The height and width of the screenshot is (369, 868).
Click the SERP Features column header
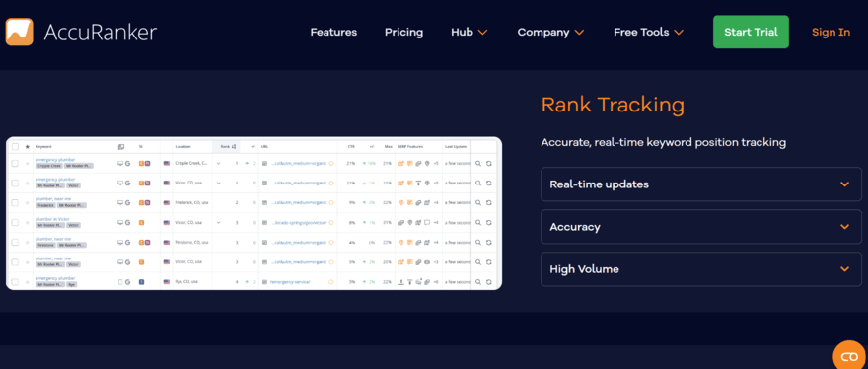point(410,147)
